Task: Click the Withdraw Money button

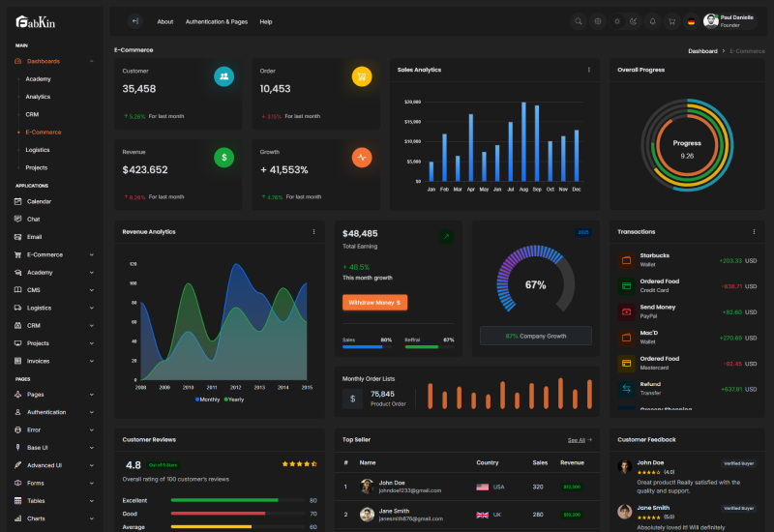Action: (374, 303)
